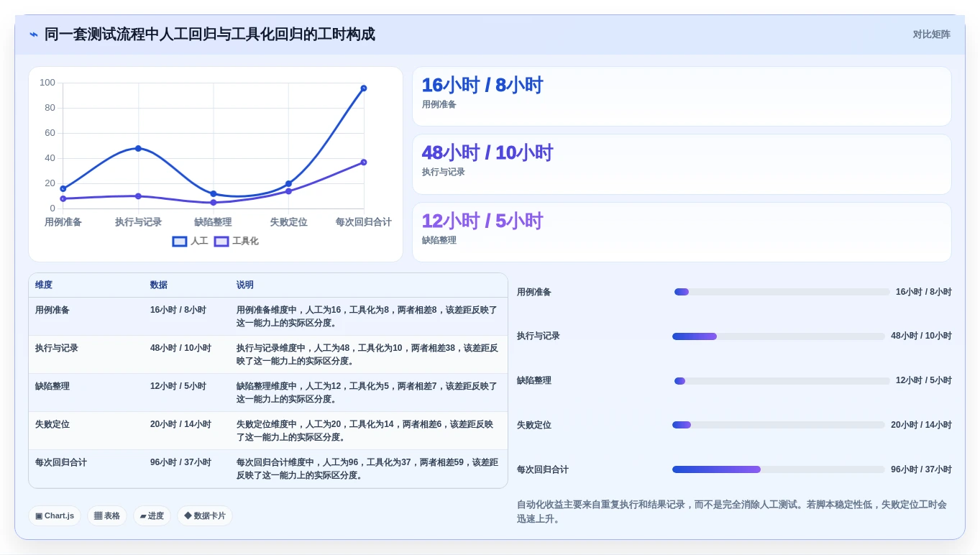The image size is (980, 555).
Task: Click the lightning icon beside the title
Action: (x=34, y=35)
